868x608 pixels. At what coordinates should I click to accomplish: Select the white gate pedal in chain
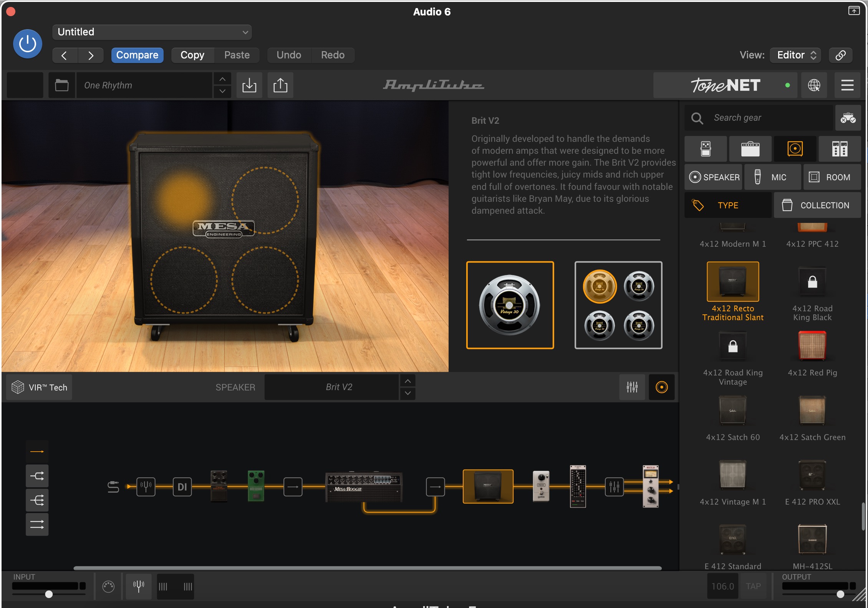pos(541,487)
